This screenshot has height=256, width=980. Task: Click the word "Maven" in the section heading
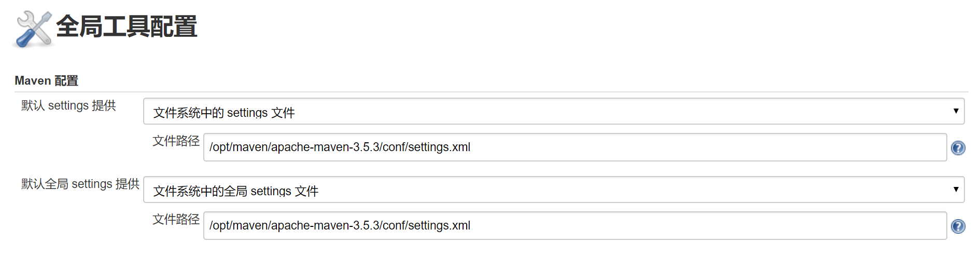tap(33, 81)
